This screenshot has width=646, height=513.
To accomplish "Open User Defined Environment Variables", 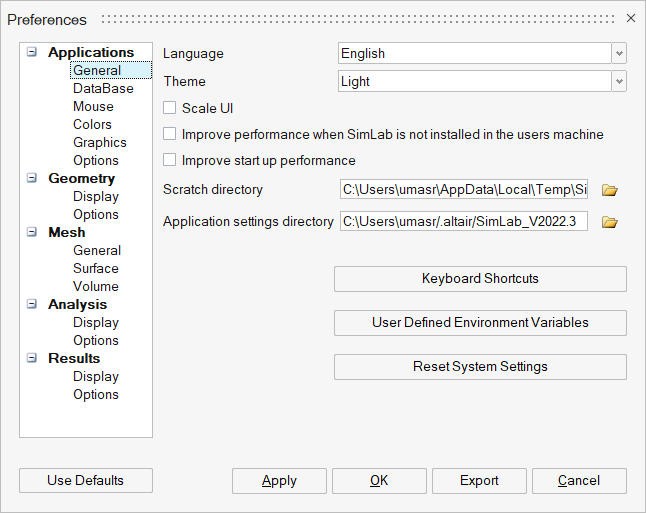I will coord(480,323).
